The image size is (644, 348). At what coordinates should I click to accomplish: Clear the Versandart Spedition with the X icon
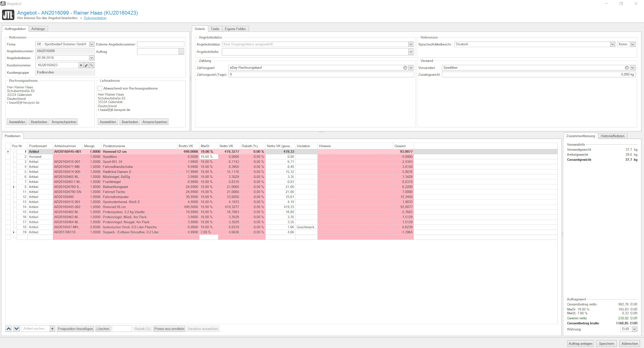(x=627, y=68)
